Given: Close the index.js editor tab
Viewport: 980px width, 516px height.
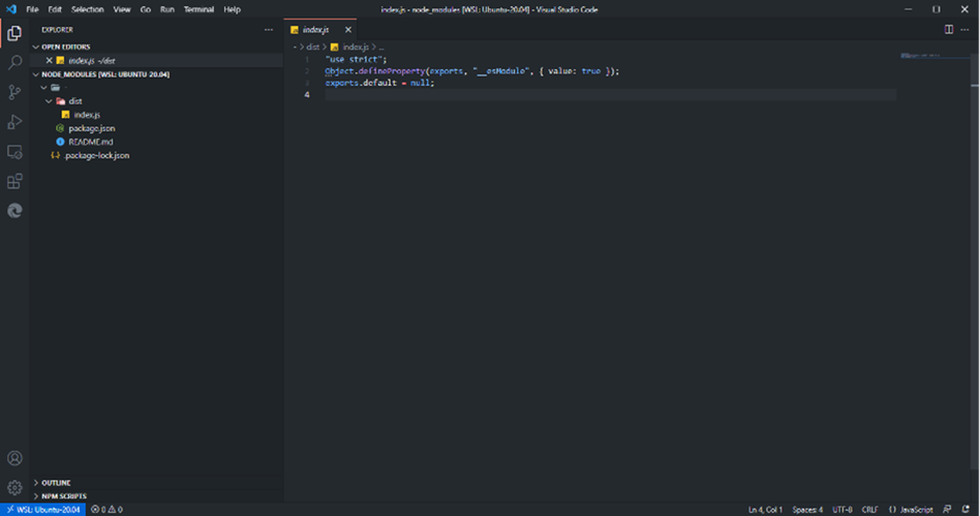Looking at the screenshot, I should coord(348,30).
